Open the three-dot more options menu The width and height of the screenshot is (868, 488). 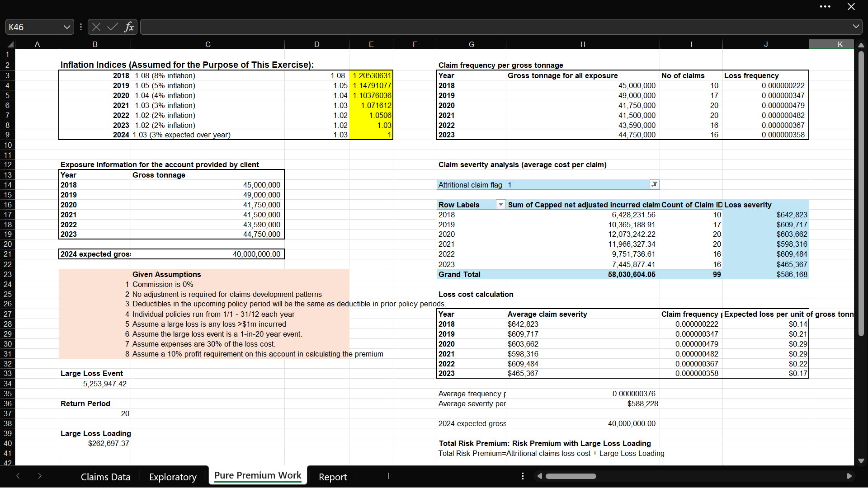click(x=825, y=7)
